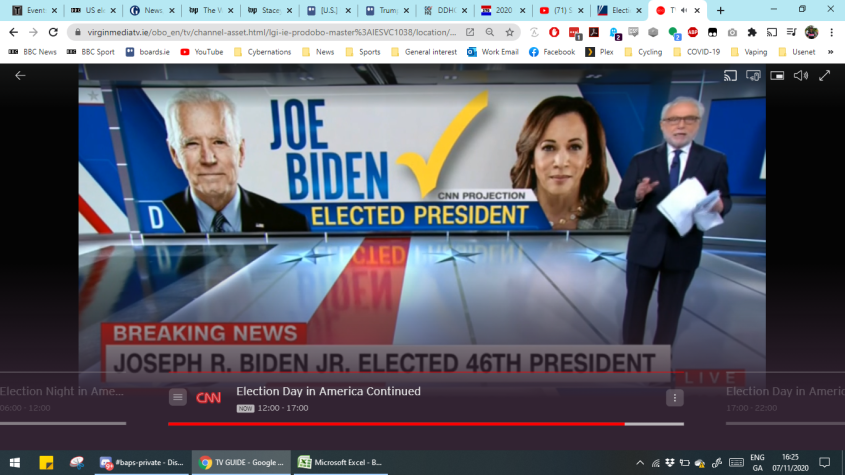Open the Chrome three-dot menu
Image resolution: width=845 pixels, height=475 pixels.
click(831, 32)
